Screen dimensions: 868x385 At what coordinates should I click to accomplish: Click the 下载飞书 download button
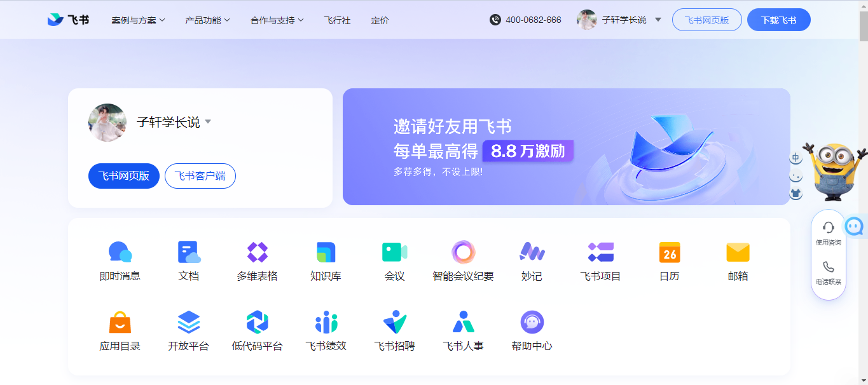(779, 20)
